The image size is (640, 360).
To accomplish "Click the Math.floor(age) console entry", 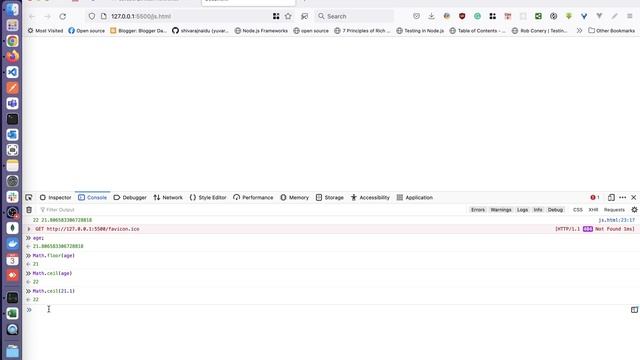I will [53, 256].
